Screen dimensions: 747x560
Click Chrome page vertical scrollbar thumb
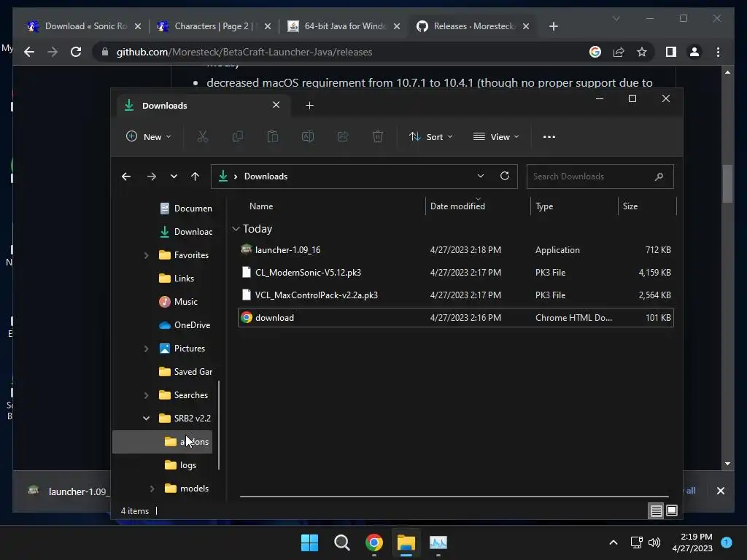tap(727, 183)
